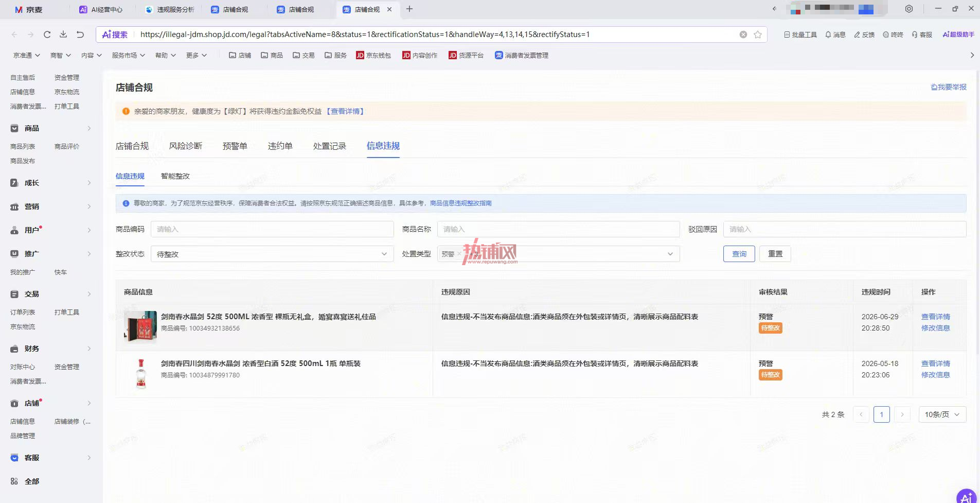Open 咚咚 chat tool
980x503 pixels.
(x=893, y=34)
